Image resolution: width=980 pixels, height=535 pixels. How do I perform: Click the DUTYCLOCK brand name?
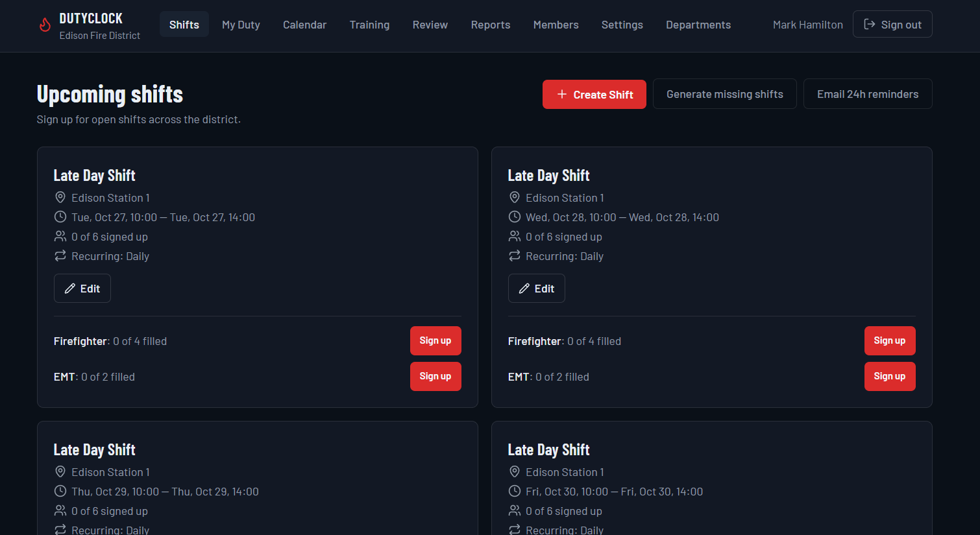click(x=91, y=18)
